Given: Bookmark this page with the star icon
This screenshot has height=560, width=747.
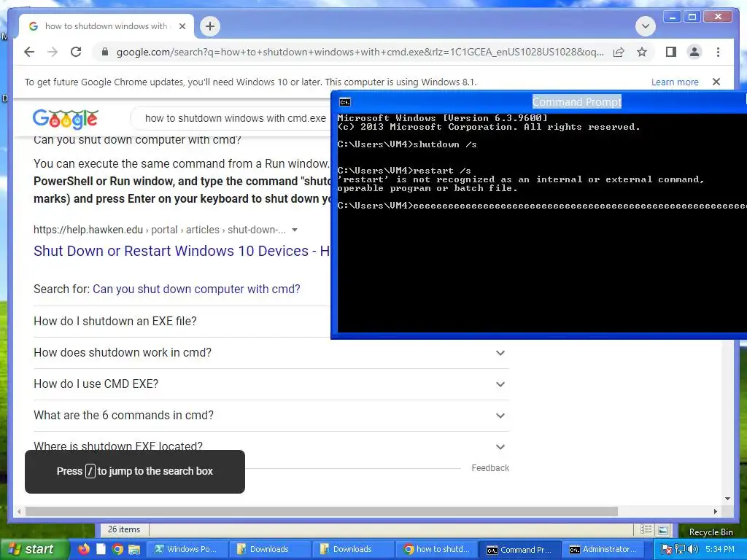Looking at the screenshot, I should pyautogui.click(x=642, y=52).
